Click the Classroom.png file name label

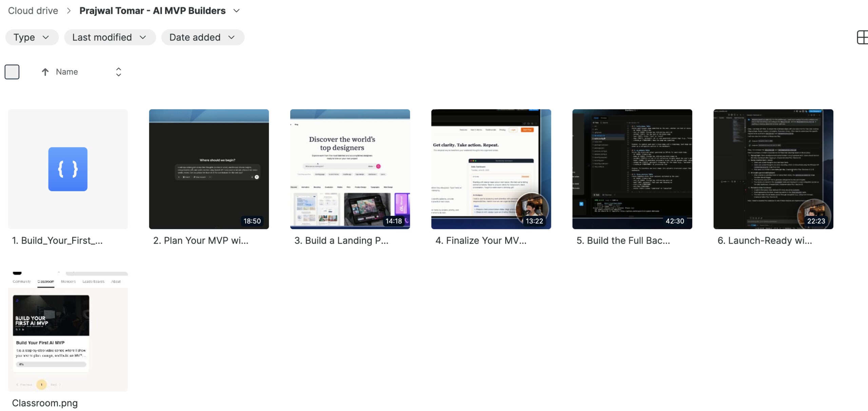pyautogui.click(x=45, y=403)
